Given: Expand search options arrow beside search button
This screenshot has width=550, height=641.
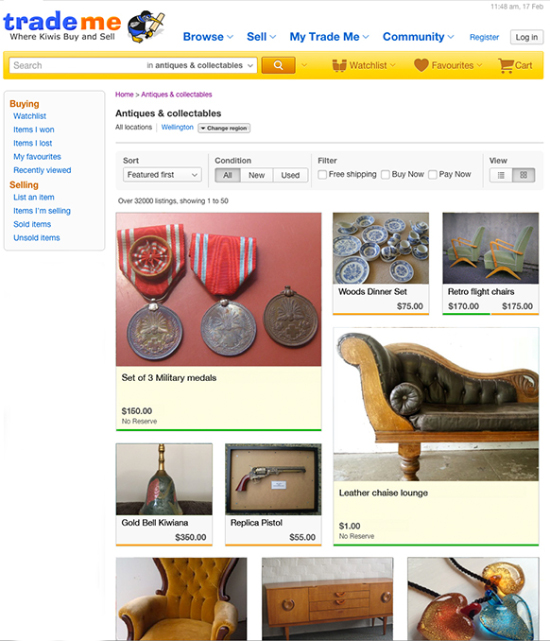Looking at the screenshot, I should (304, 65).
